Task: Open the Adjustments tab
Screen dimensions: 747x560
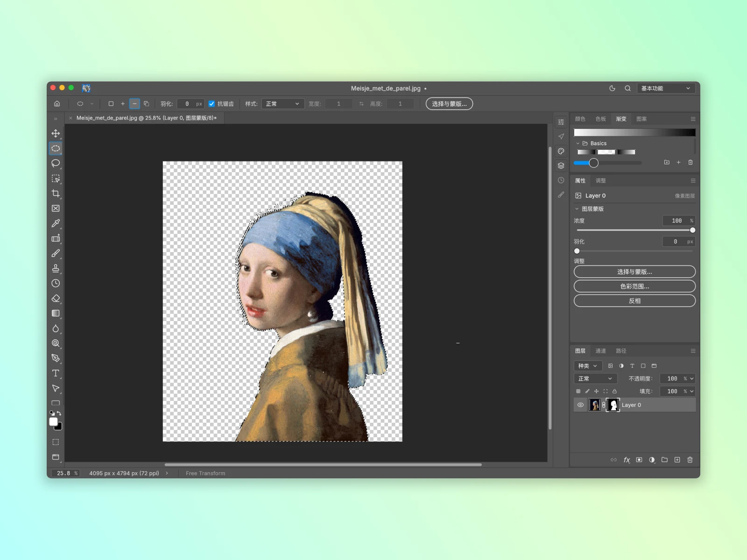Action: (600, 181)
